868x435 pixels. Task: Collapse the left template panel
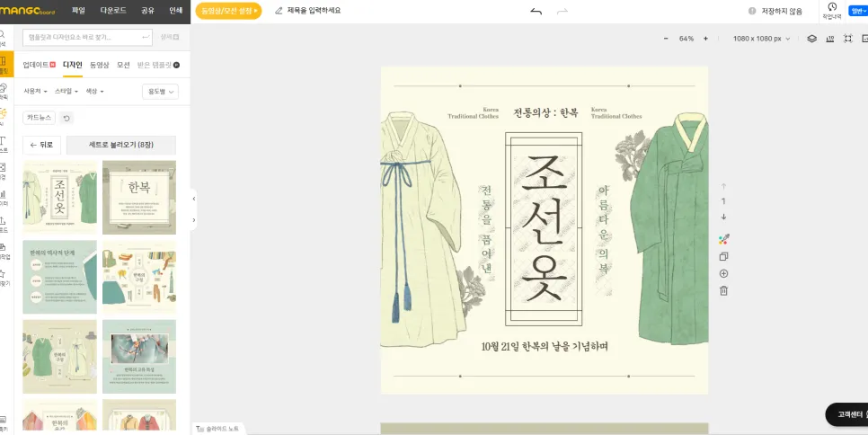coord(194,199)
